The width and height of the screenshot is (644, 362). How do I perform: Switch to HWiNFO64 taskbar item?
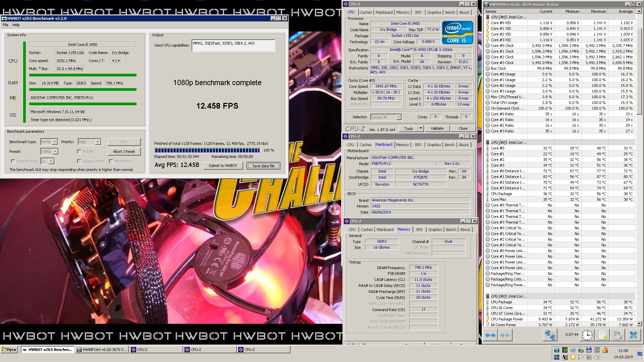point(102,350)
